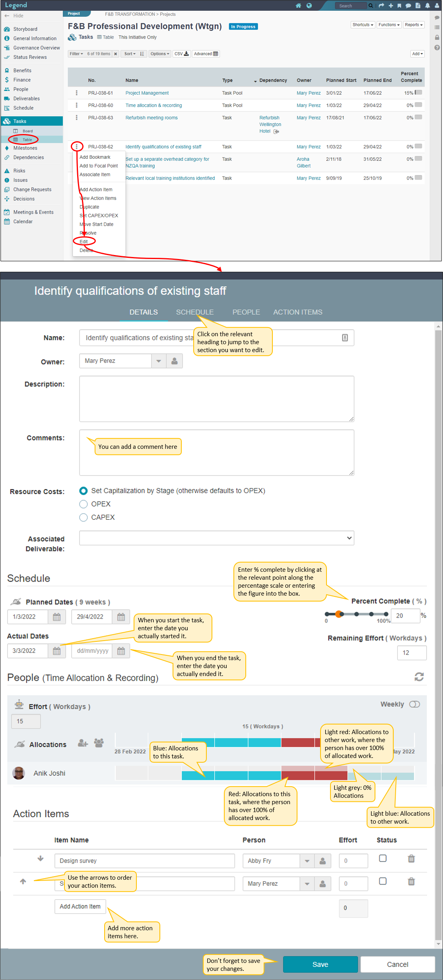Check status box for Design survey
This screenshot has height=980, width=443.
(383, 858)
